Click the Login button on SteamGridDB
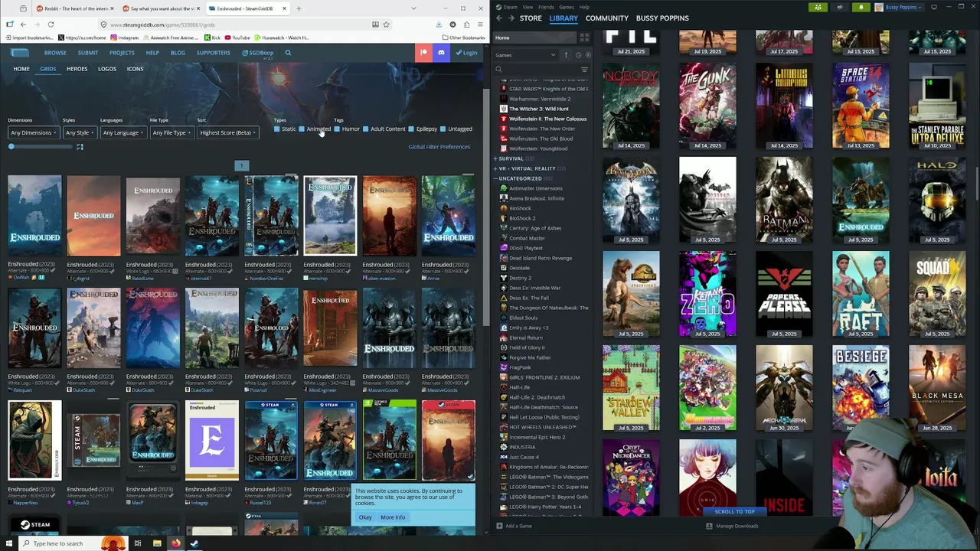This screenshot has width=980, height=551. click(466, 53)
